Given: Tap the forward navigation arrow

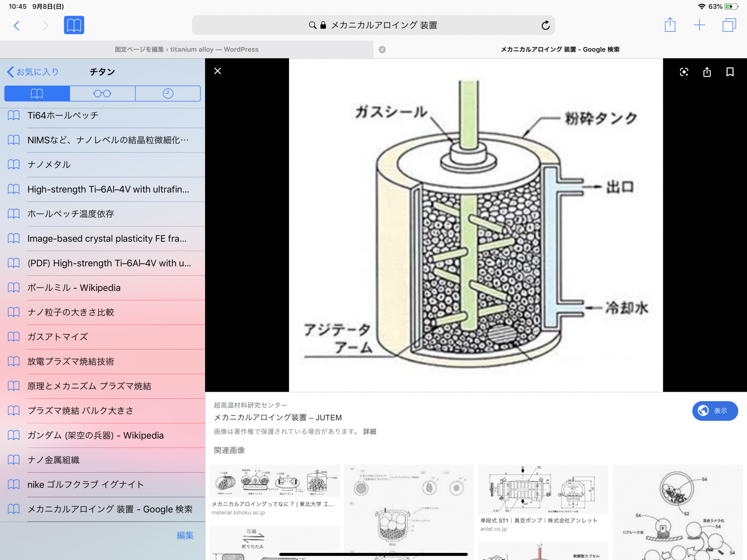Looking at the screenshot, I should 45,25.
